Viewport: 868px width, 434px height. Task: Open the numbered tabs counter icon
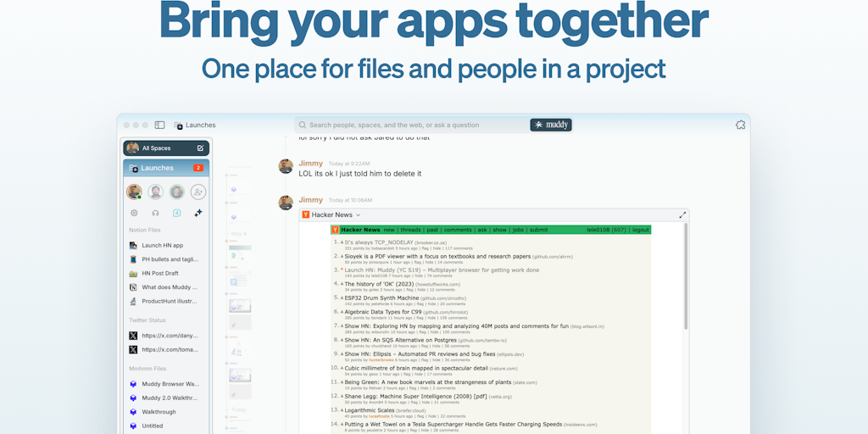point(177,213)
